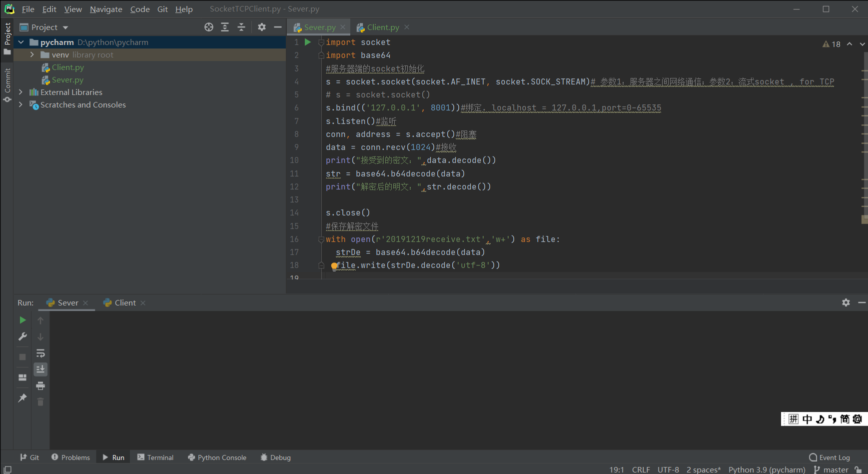Screen dimensions: 868x474
Task: Open the IME settings gear icon
Action: (x=858, y=419)
